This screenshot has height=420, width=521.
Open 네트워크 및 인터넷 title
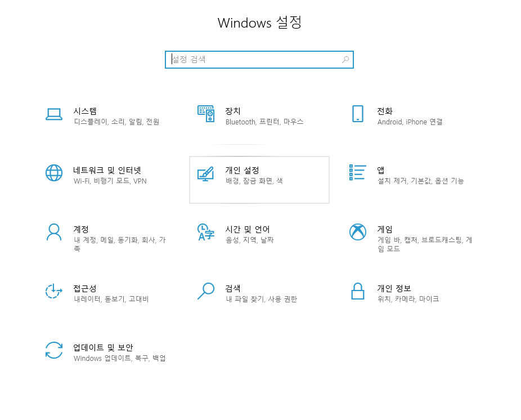click(x=107, y=170)
